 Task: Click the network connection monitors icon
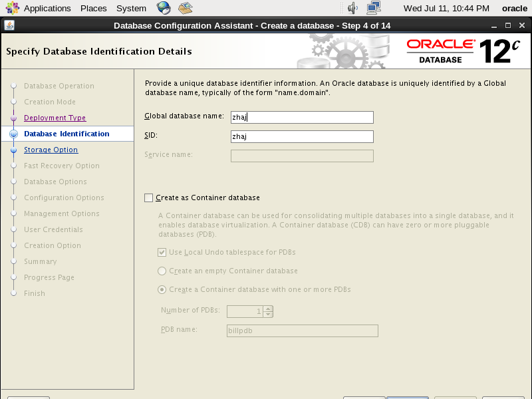[374, 8]
